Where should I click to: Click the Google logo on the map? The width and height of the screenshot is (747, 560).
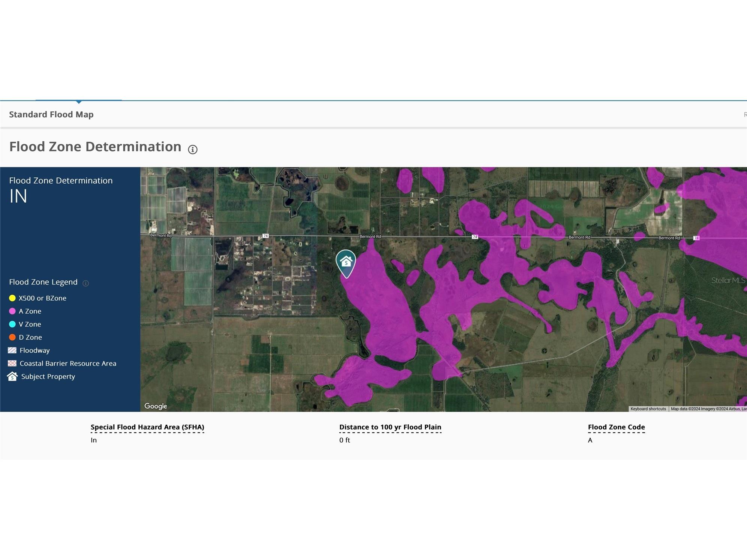(x=156, y=406)
